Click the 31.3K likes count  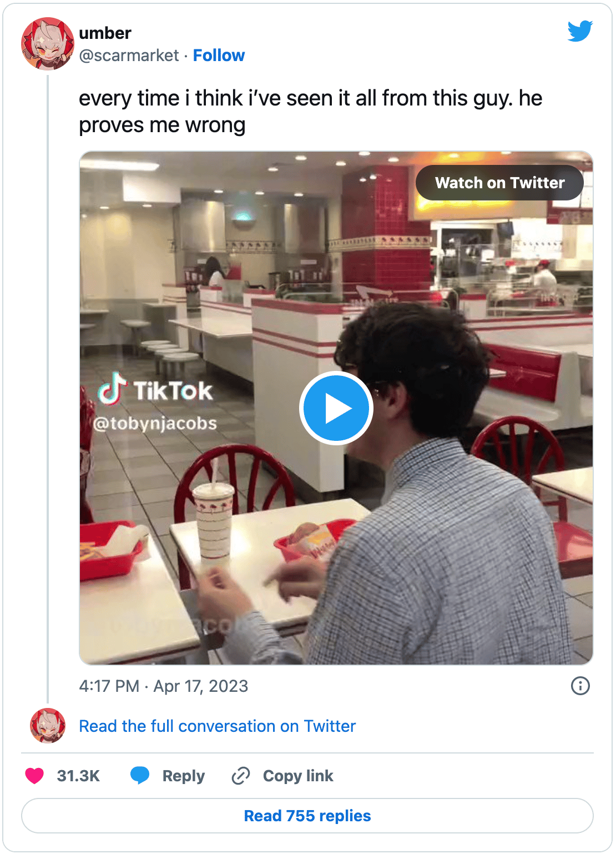[78, 776]
